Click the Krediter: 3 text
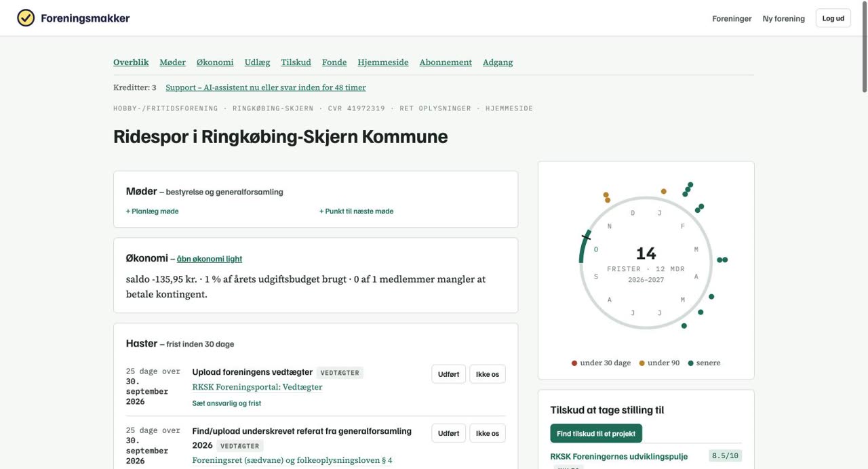This screenshot has width=868, height=469. 135,87
